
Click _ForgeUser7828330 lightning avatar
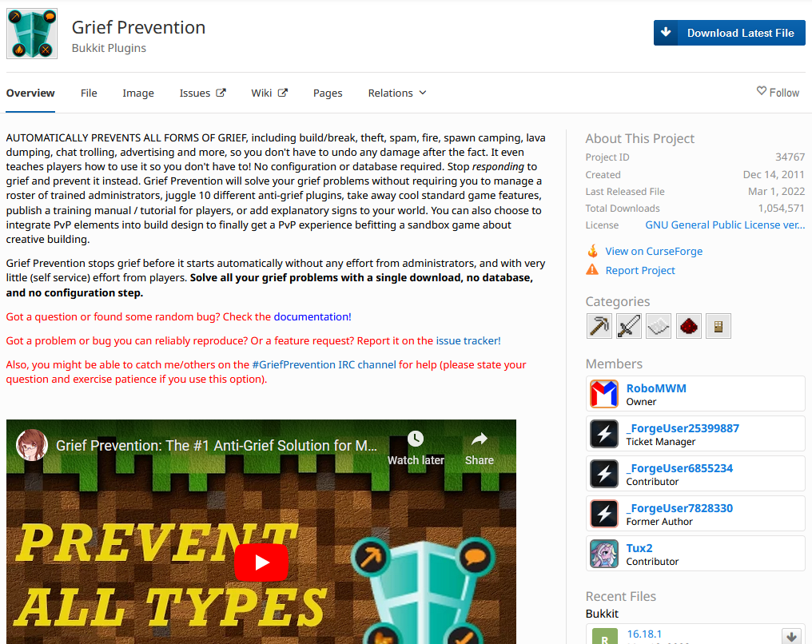604,514
